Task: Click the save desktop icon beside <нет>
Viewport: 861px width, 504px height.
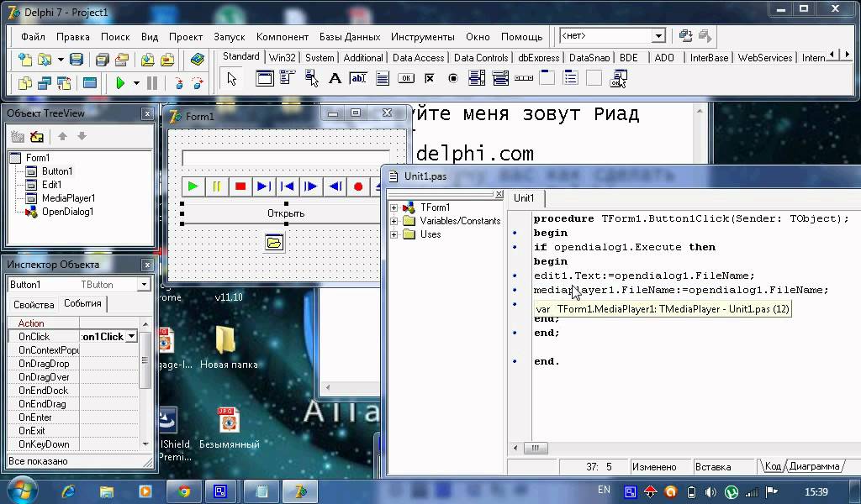Action: 686,36
